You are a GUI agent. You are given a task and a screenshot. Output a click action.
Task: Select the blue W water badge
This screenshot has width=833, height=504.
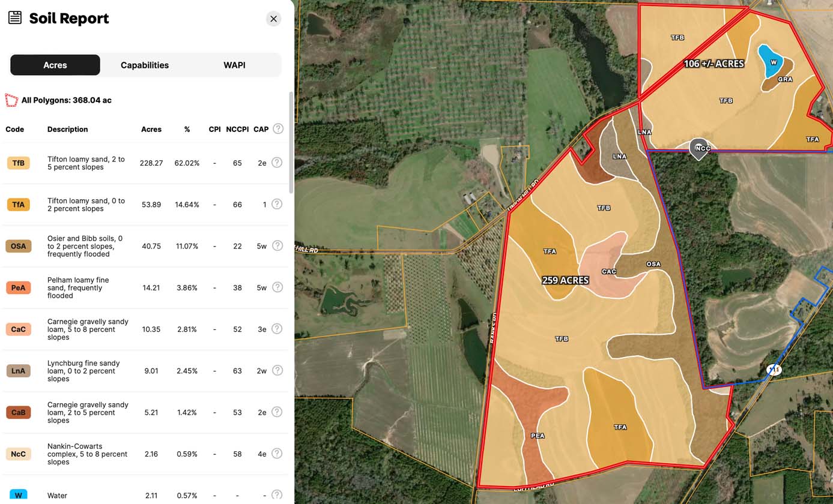[18, 494]
